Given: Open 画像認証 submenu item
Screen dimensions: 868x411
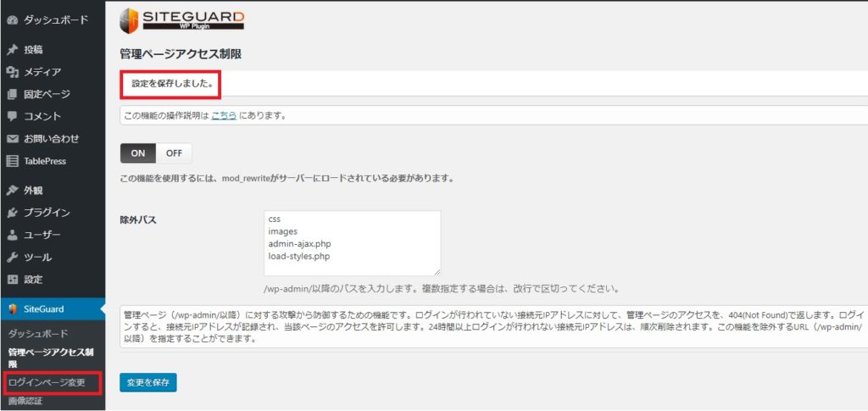Looking at the screenshot, I should (25, 401).
